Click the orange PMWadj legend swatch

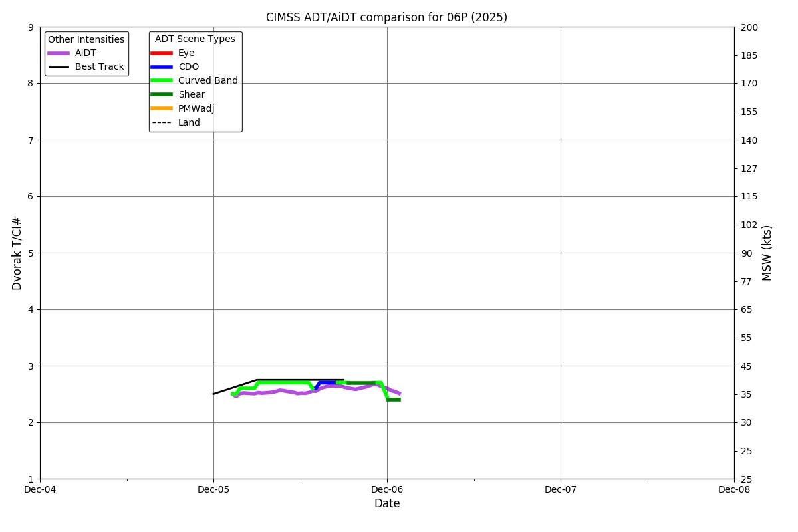pos(162,109)
